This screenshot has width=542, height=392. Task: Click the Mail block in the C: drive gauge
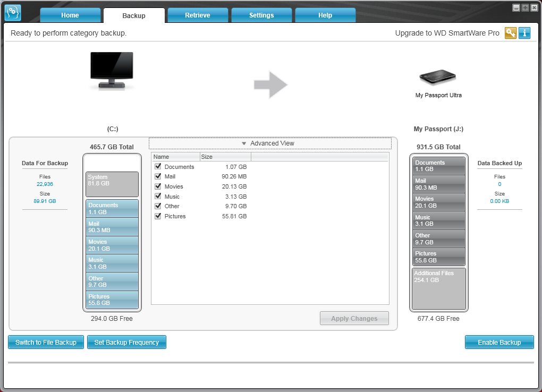(112, 227)
